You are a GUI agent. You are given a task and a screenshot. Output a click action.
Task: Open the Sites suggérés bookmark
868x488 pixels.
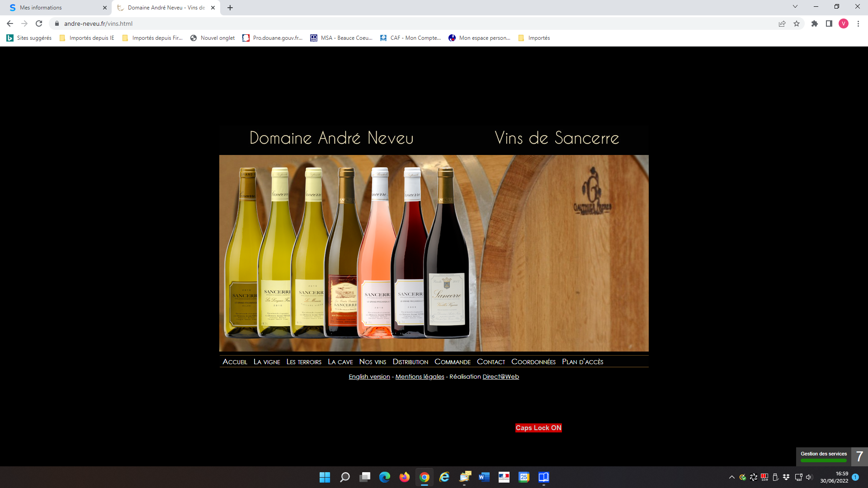tap(29, 38)
